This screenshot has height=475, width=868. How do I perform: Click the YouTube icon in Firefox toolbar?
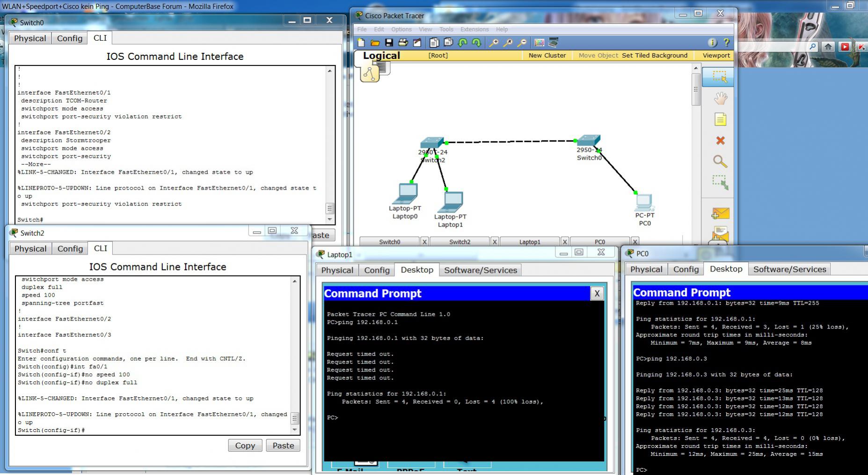pos(845,47)
